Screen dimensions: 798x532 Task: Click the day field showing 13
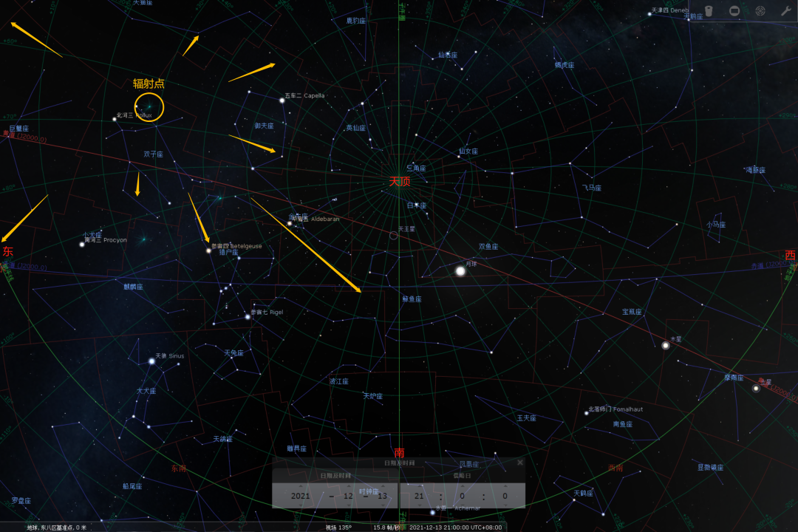[x=382, y=496]
